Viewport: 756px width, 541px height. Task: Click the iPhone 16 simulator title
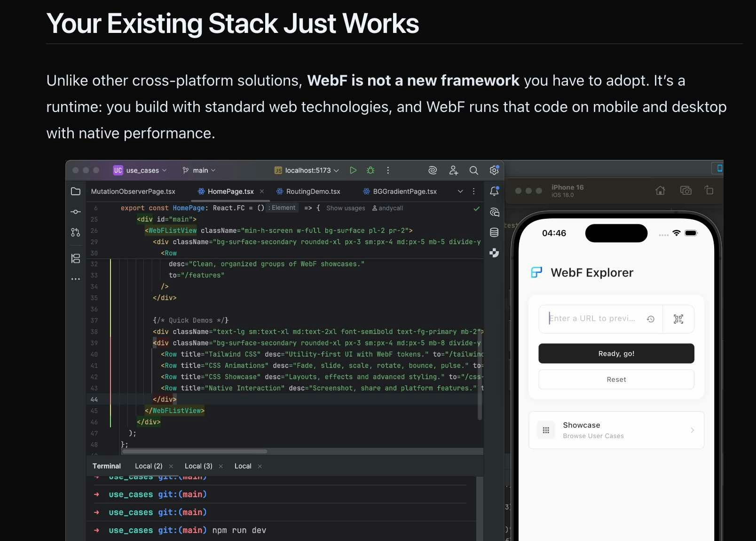tap(567, 187)
